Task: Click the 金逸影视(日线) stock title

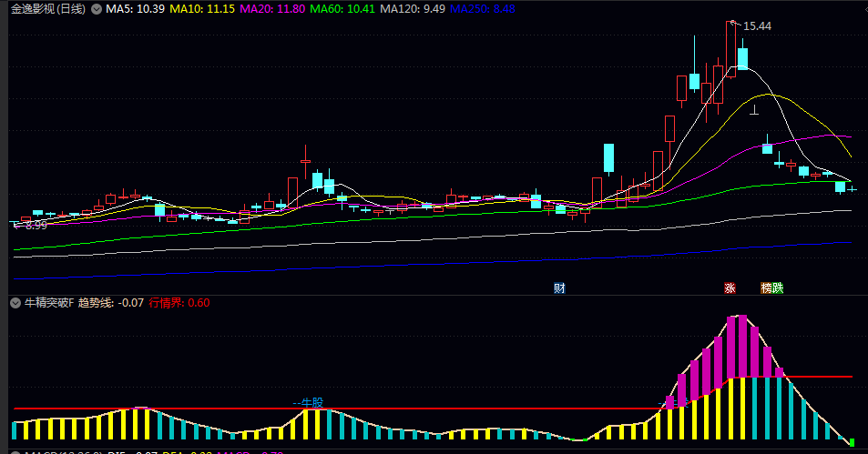Action: pyautogui.click(x=49, y=9)
